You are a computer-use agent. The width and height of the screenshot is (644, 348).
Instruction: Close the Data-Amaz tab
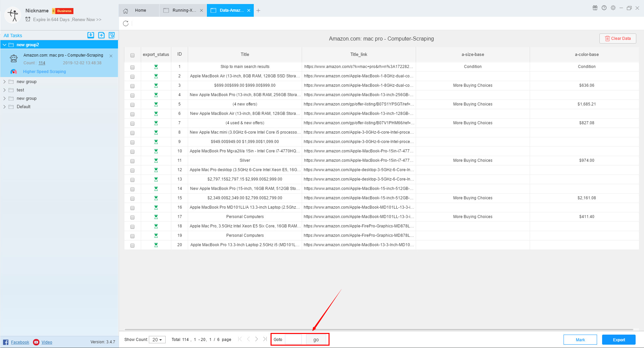pyautogui.click(x=249, y=10)
